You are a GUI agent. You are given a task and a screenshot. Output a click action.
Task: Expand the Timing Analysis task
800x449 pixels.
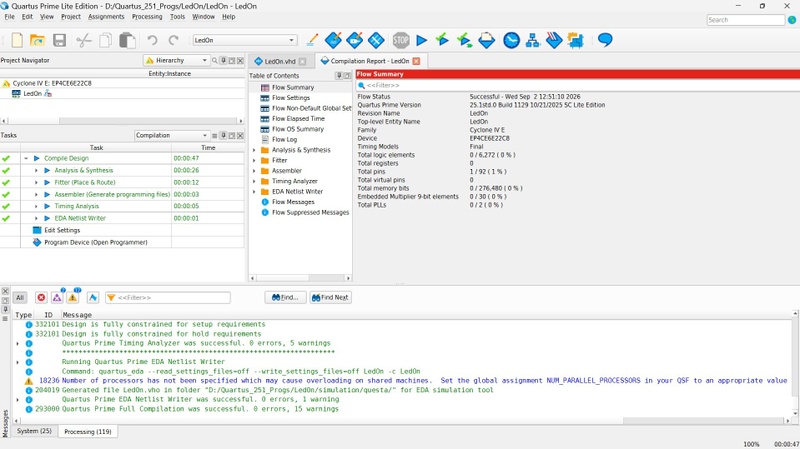(x=36, y=206)
